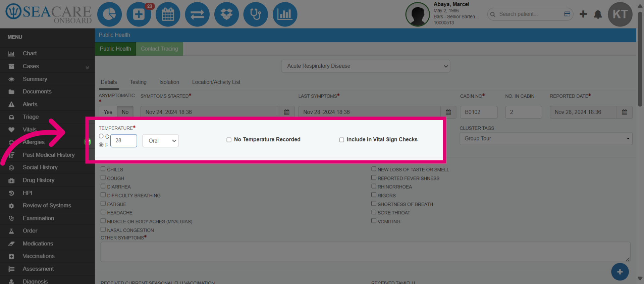This screenshot has width=644, height=284.
Task: Open the KT user avatar
Action: click(620, 14)
